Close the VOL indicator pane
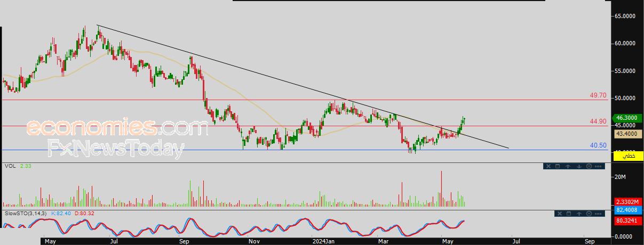 click(x=548, y=166)
